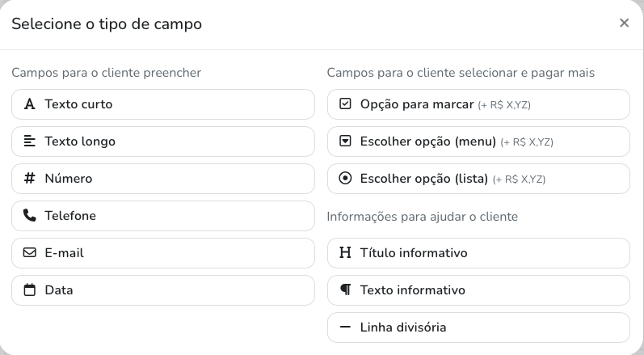The height and width of the screenshot is (355, 644).
Task: Select the Texto longo field option
Action: click(162, 142)
